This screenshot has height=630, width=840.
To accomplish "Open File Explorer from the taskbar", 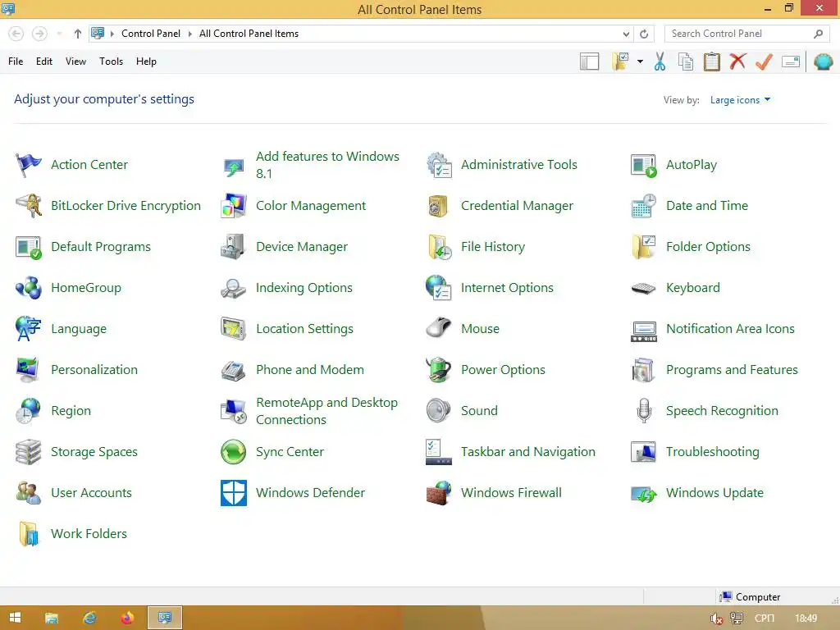I will pos(52,618).
